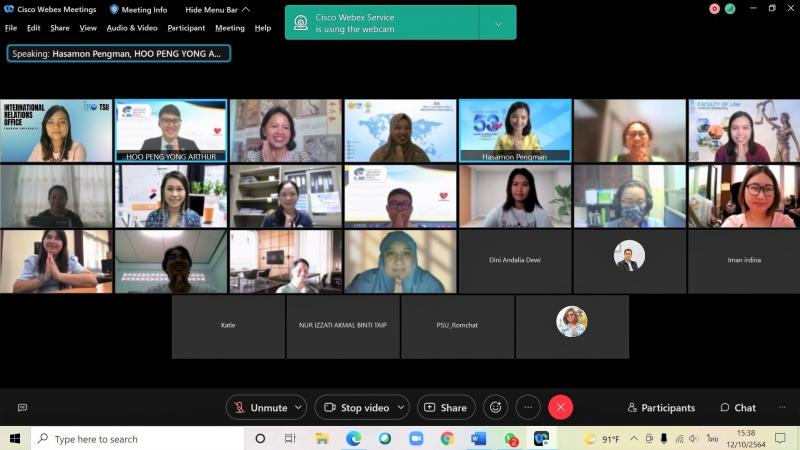
Task: Open the Edit menu
Action: (34, 28)
